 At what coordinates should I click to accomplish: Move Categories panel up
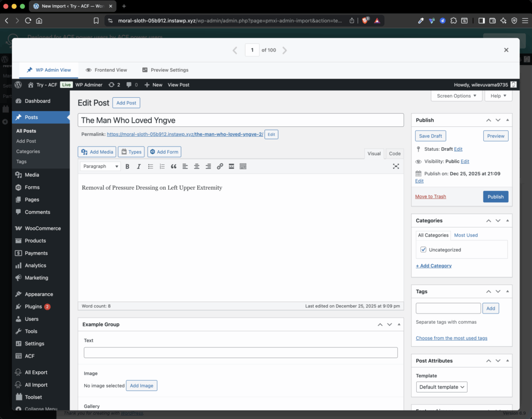(488, 221)
